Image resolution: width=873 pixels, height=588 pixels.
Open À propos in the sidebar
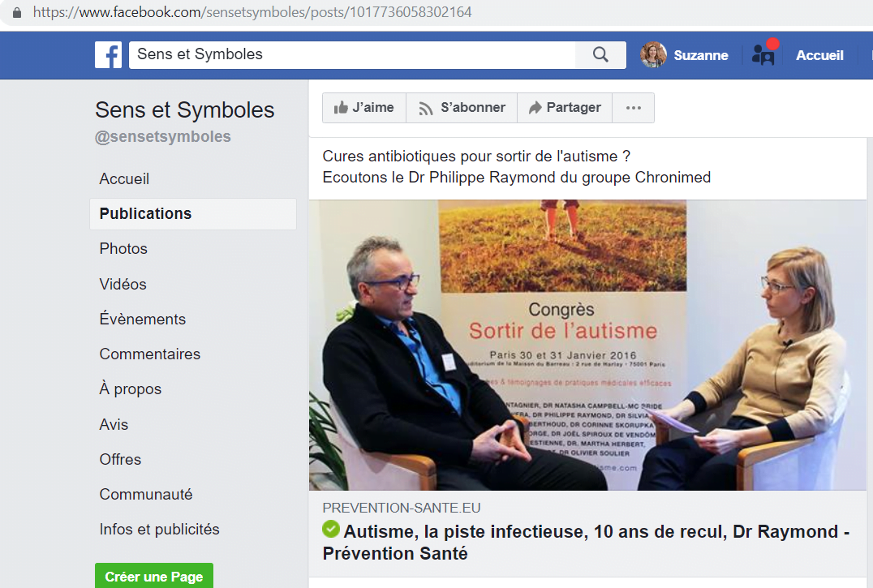(x=131, y=389)
